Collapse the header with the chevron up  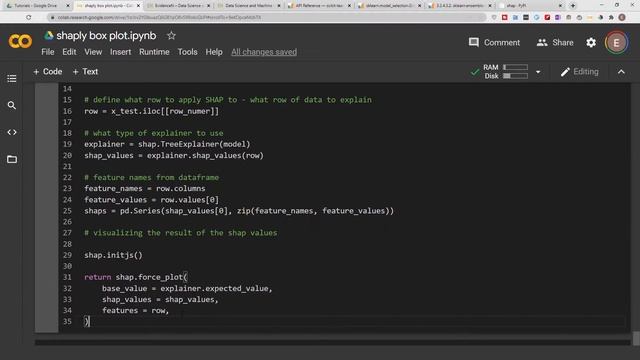point(621,72)
